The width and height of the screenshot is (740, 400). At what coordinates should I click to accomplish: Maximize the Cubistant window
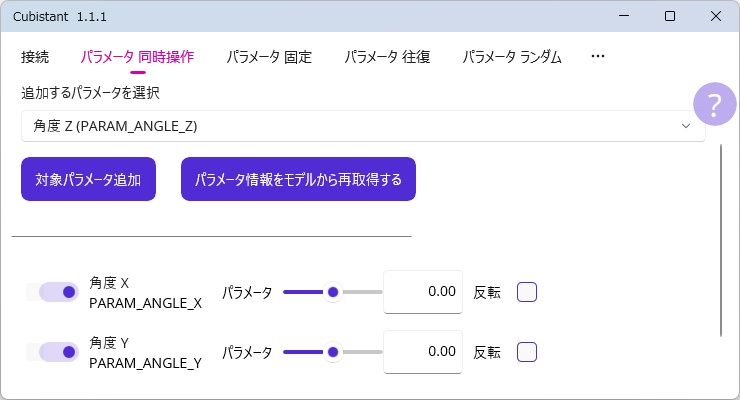point(670,16)
